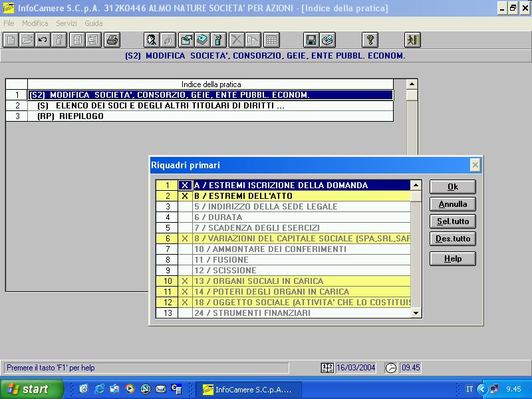Select row 7 / SCADENZA DEGLI ESERCIZI
Viewport: 532px width, 399px height.
[x=301, y=228]
